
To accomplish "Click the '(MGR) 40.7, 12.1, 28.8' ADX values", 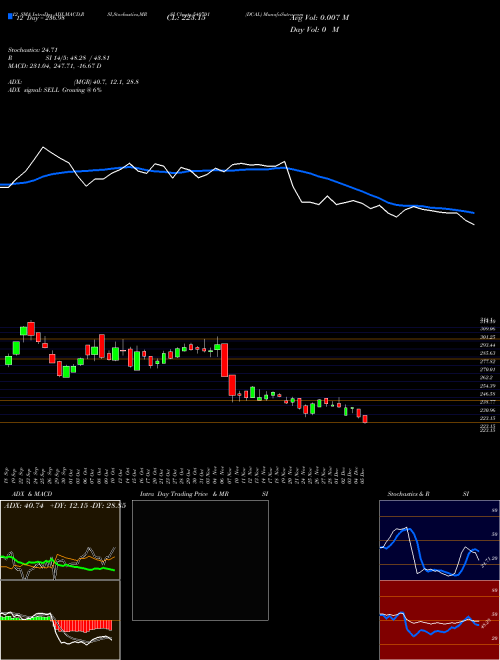I will pyautogui.click(x=106, y=82).
